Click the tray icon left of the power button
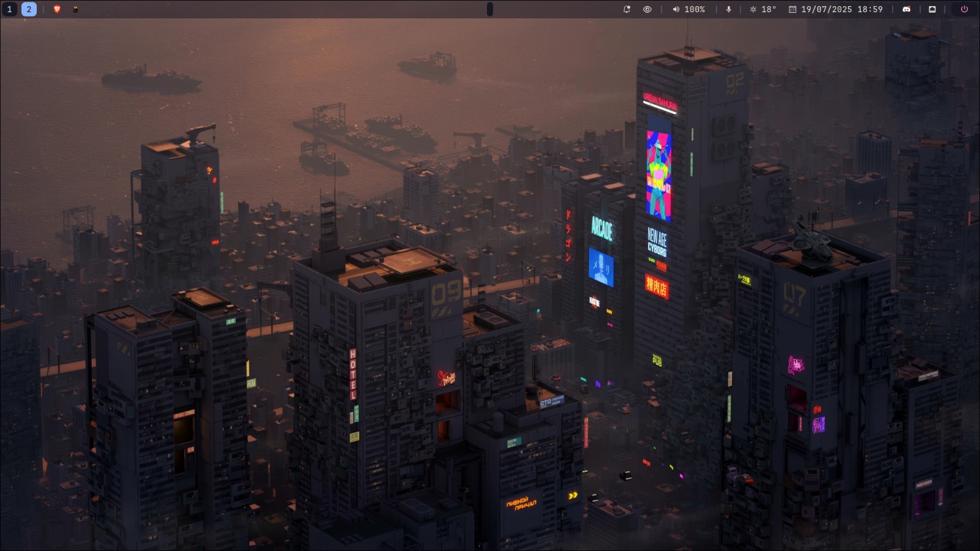This screenshot has height=551, width=980. [x=932, y=9]
